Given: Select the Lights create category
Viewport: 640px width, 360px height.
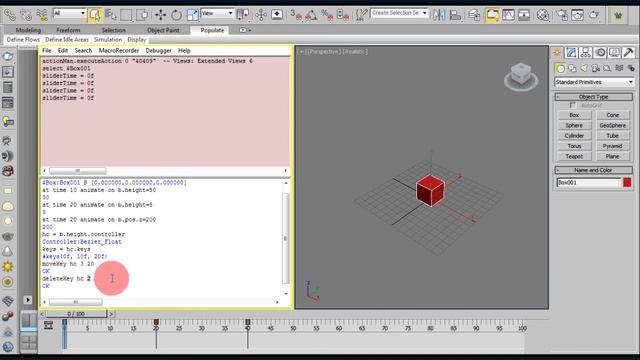Looking at the screenshot, I should click(584, 68).
